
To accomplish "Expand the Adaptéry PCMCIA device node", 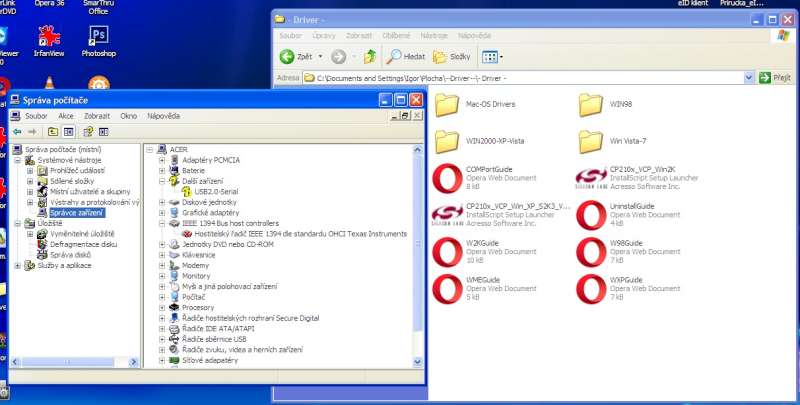I will (x=163, y=160).
